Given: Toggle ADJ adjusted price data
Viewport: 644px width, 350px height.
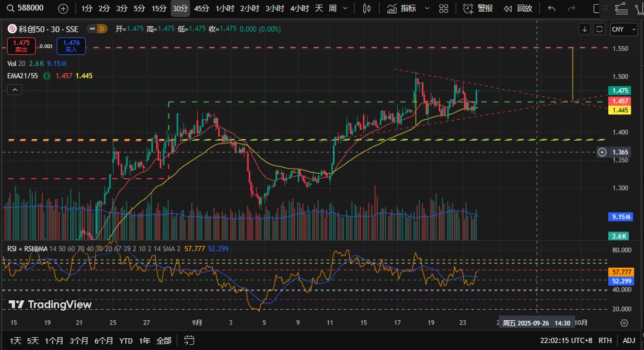Looking at the screenshot, I should 629,339.
